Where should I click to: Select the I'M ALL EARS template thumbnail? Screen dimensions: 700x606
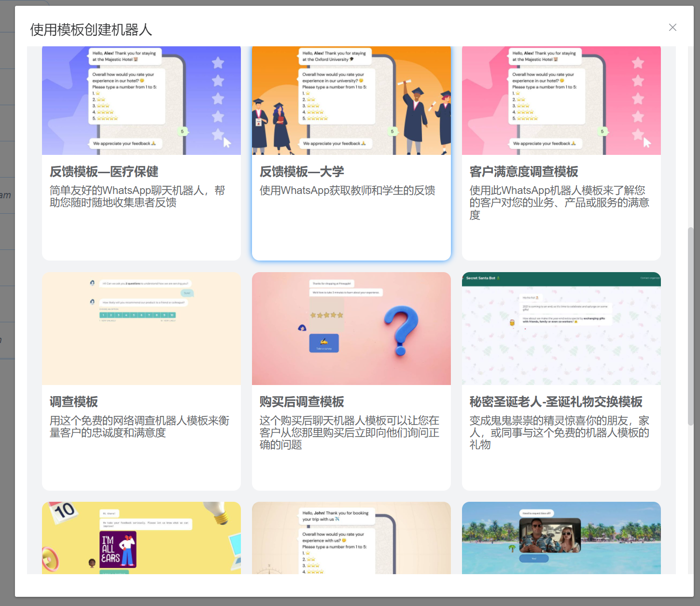pyautogui.click(x=141, y=538)
